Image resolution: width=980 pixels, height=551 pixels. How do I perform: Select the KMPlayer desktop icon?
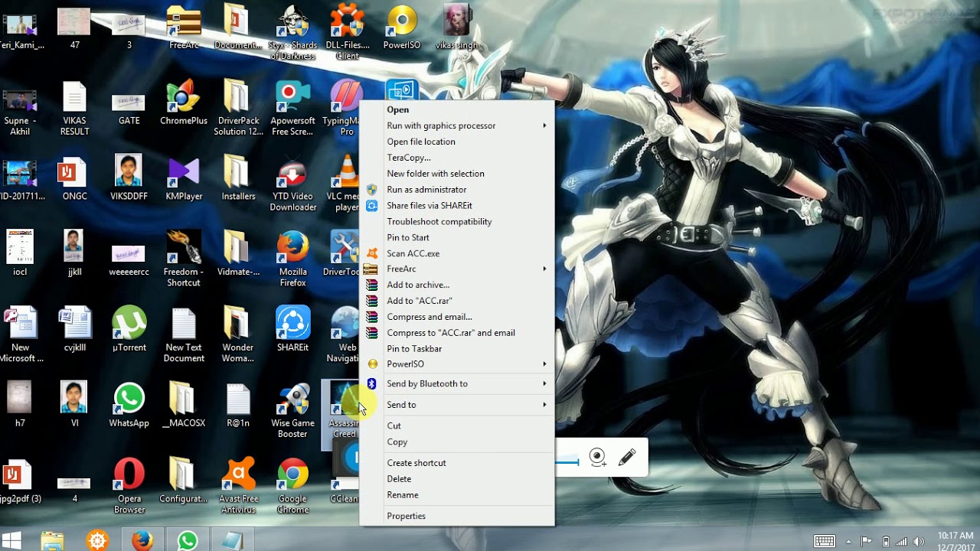point(184,178)
